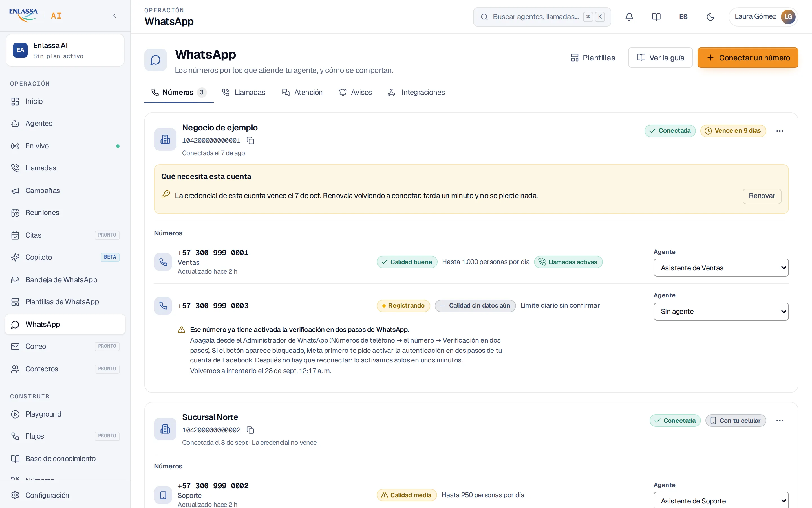Image resolution: width=812 pixels, height=508 pixels.
Task: Click the Renovar button
Action: tap(762, 196)
